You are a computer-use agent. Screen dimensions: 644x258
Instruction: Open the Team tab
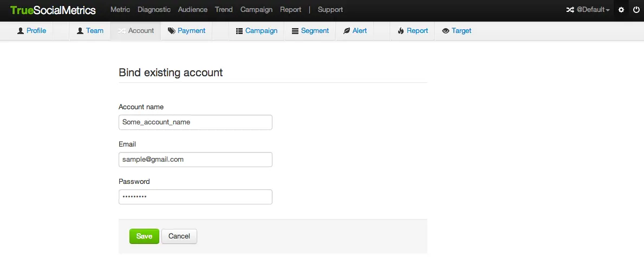[90, 31]
